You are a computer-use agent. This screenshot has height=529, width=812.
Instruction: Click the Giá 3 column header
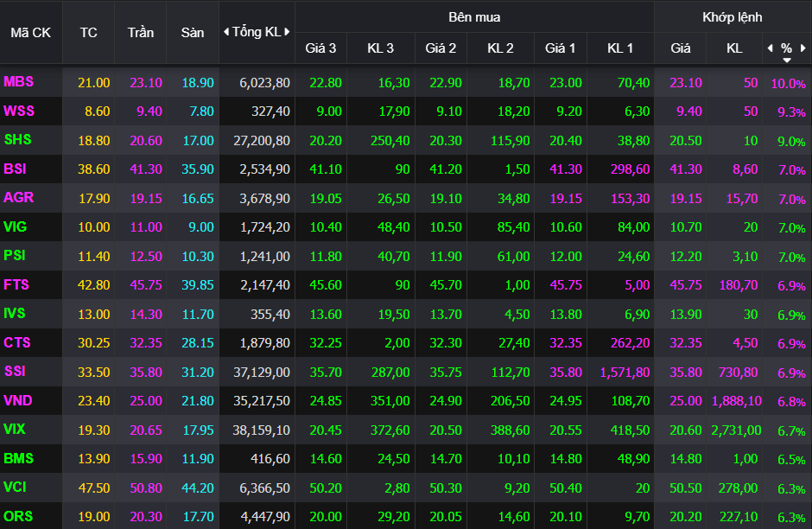click(x=320, y=48)
